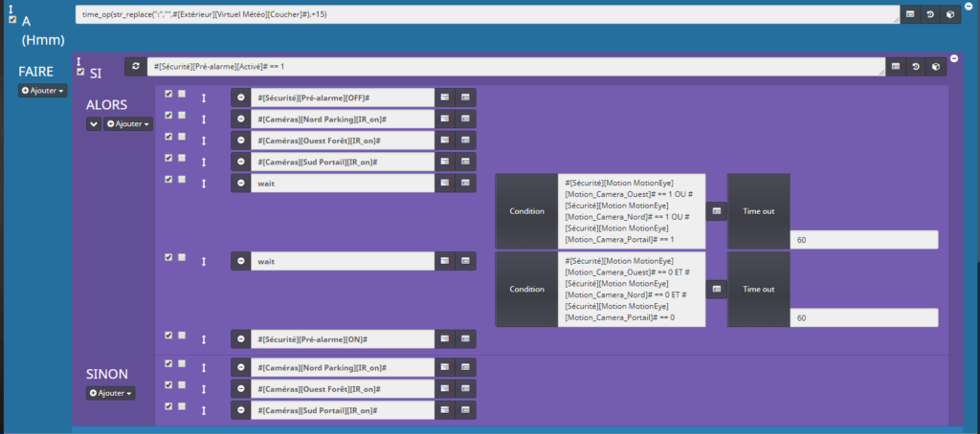This screenshot has width=980, height=434.
Task: Click the time_op expression input field
Action: click(x=487, y=14)
